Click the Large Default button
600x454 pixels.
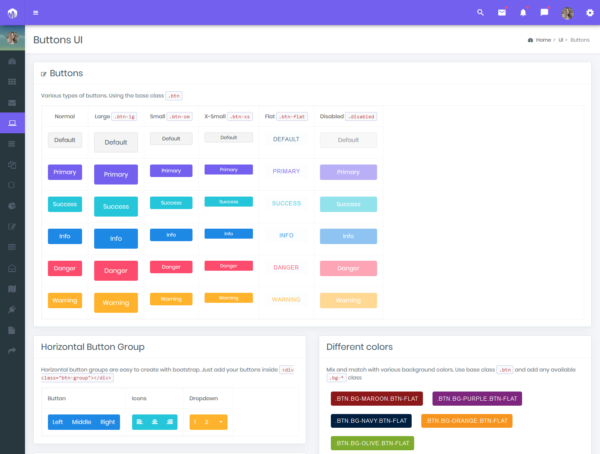116,142
